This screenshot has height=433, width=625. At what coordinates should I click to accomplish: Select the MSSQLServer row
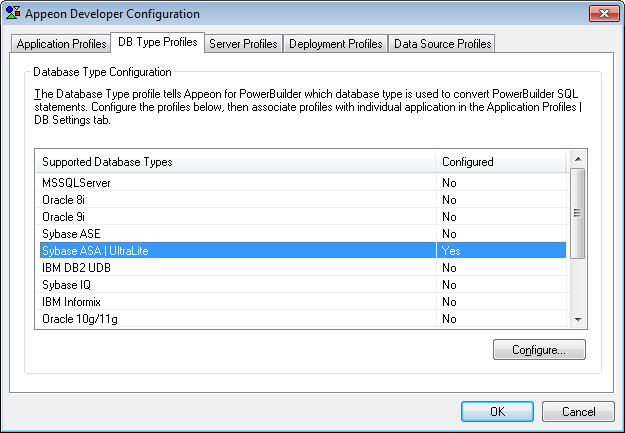pyautogui.click(x=303, y=183)
